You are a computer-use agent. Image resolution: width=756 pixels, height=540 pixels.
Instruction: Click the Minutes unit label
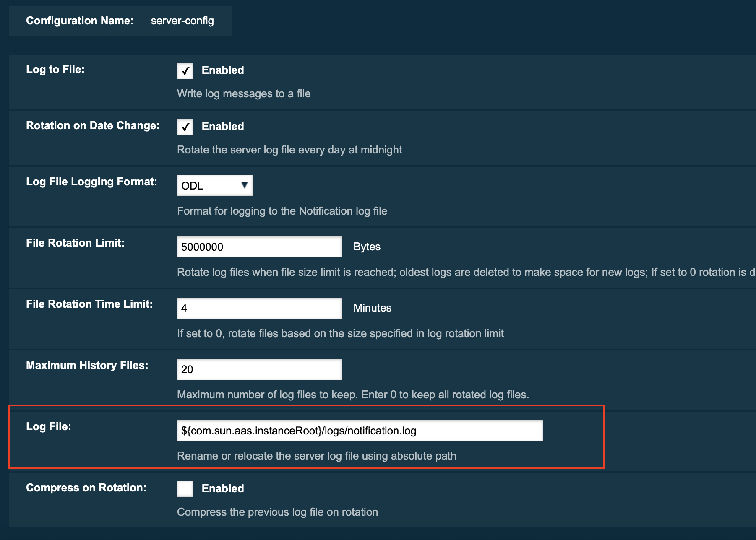[372, 308]
